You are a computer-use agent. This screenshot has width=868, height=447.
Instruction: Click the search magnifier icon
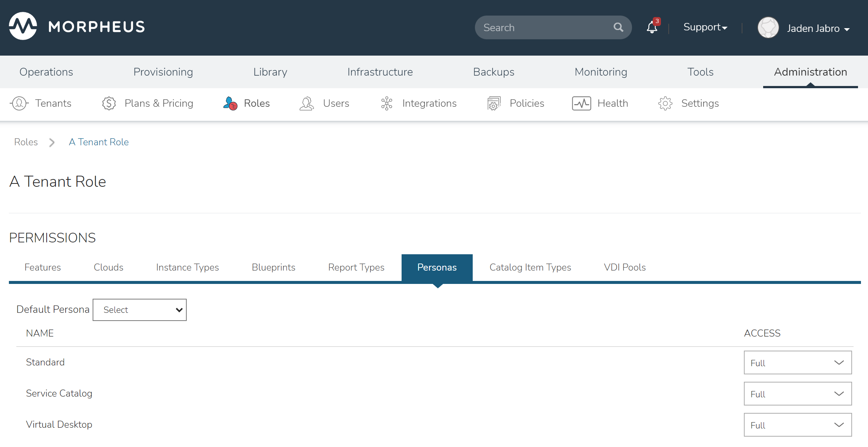[x=618, y=27]
